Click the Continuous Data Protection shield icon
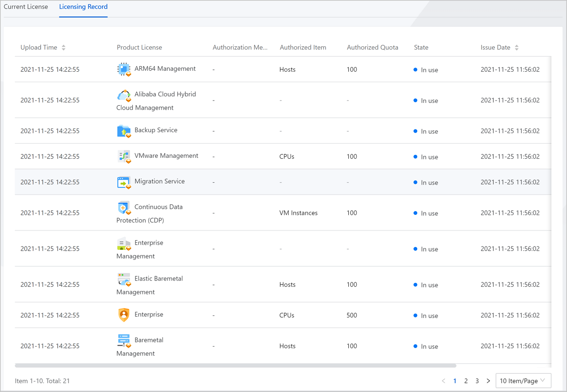The width and height of the screenshot is (567, 392). (x=124, y=208)
